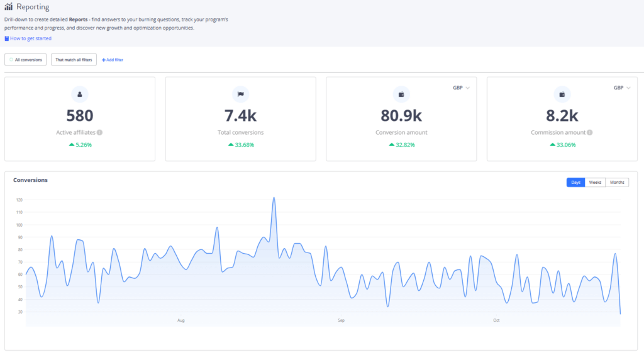Switch chart view to Months
The image size is (644, 357).
tap(617, 183)
